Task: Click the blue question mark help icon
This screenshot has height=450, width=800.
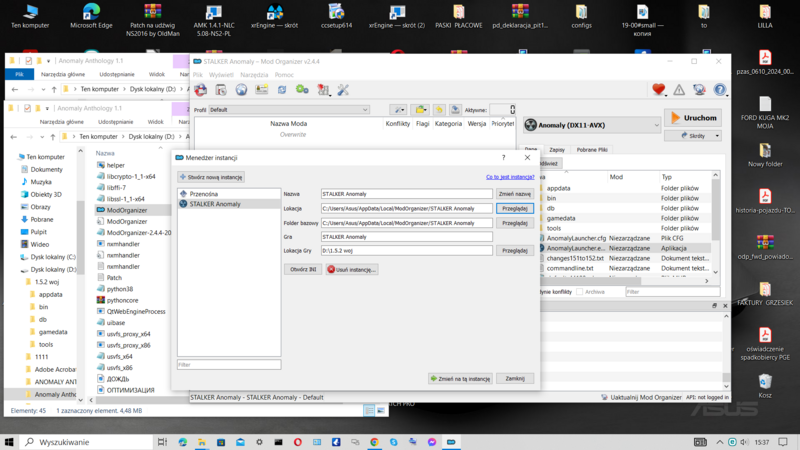Action: point(719,90)
